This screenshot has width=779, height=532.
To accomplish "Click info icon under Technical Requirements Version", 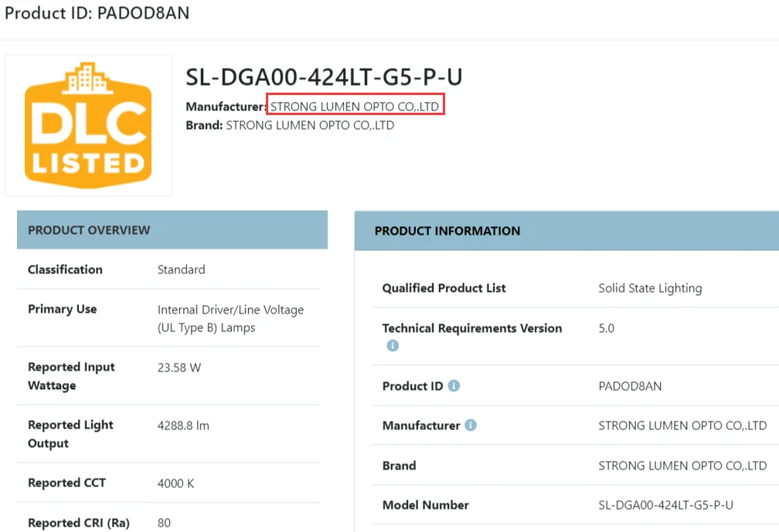I will (x=393, y=346).
